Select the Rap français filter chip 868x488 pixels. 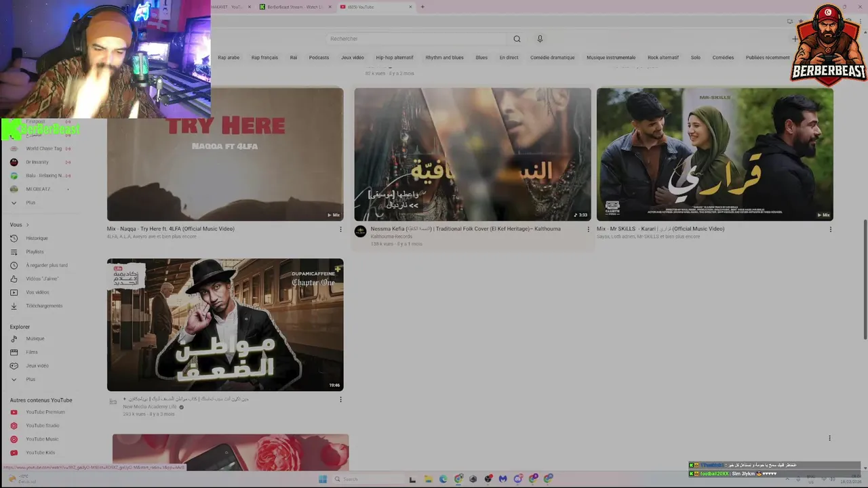point(264,58)
